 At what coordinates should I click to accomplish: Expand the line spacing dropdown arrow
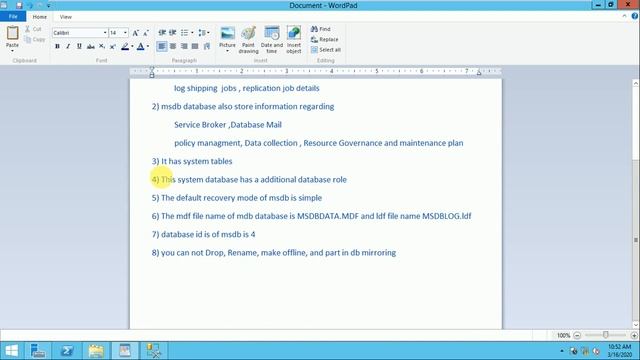[209, 33]
